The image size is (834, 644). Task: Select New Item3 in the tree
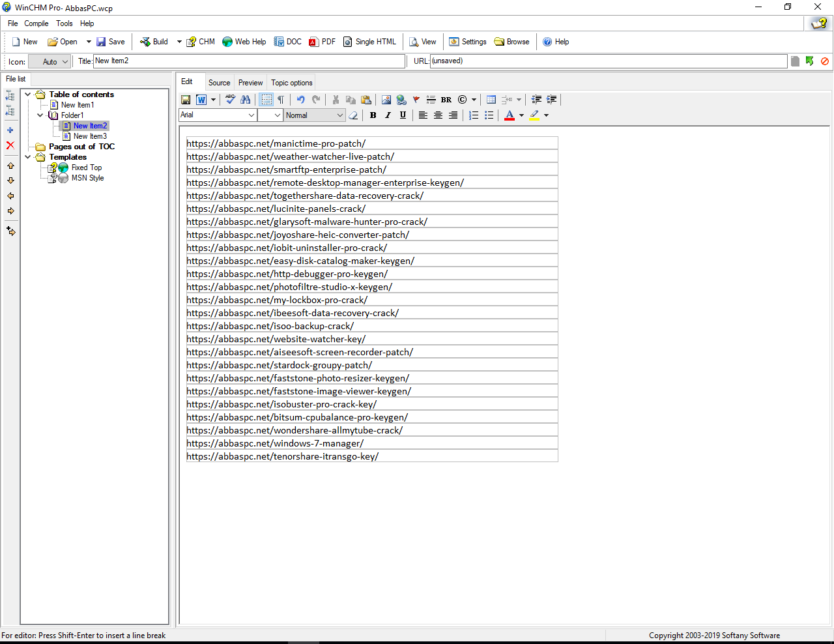tap(90, 136)
